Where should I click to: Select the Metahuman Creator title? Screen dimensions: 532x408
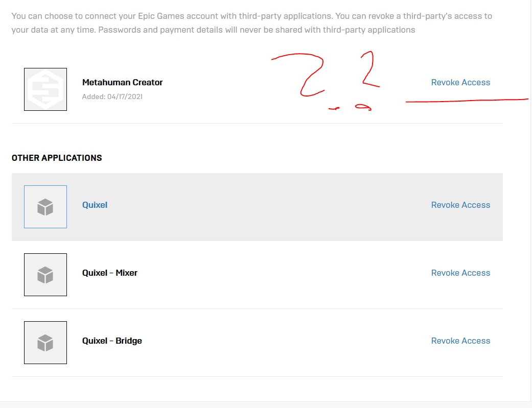click(123, 82)
